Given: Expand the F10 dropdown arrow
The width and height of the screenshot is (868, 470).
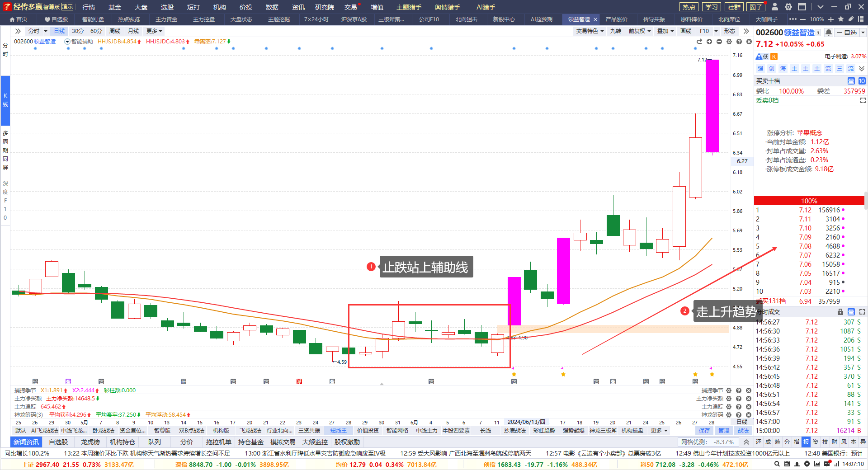Looking at the screenshot, I should click(716, 31).
